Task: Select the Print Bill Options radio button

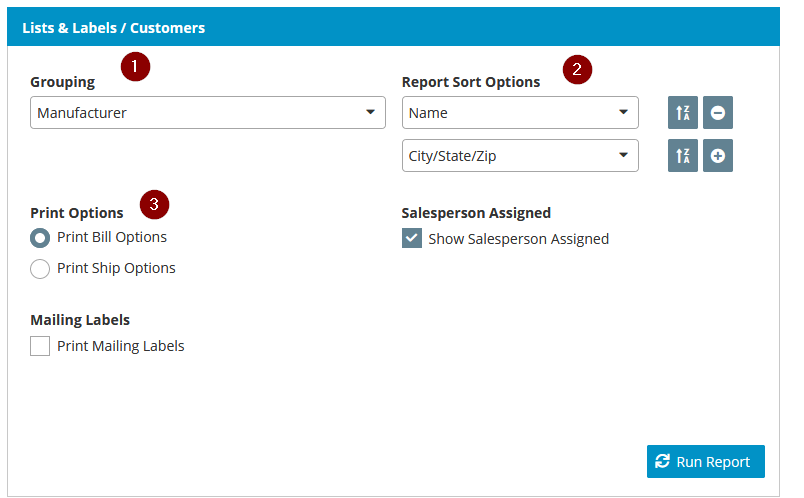Action: tap(40, 238)
